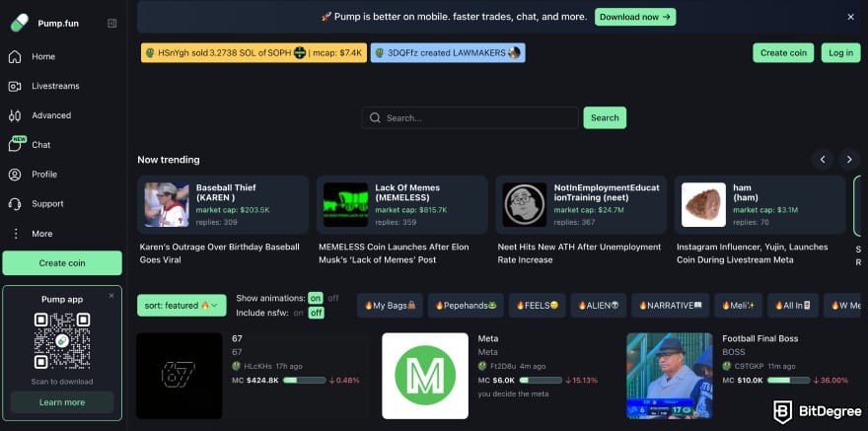Close the Pump app QR card
The height and width of the screenshot is (431, 868).
click(111, 296)
